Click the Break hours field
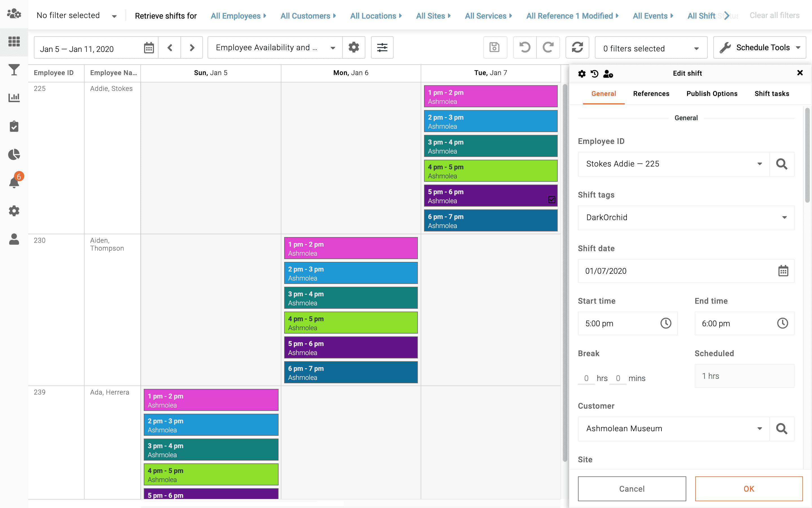812x508 pixels. pos(586,378)
